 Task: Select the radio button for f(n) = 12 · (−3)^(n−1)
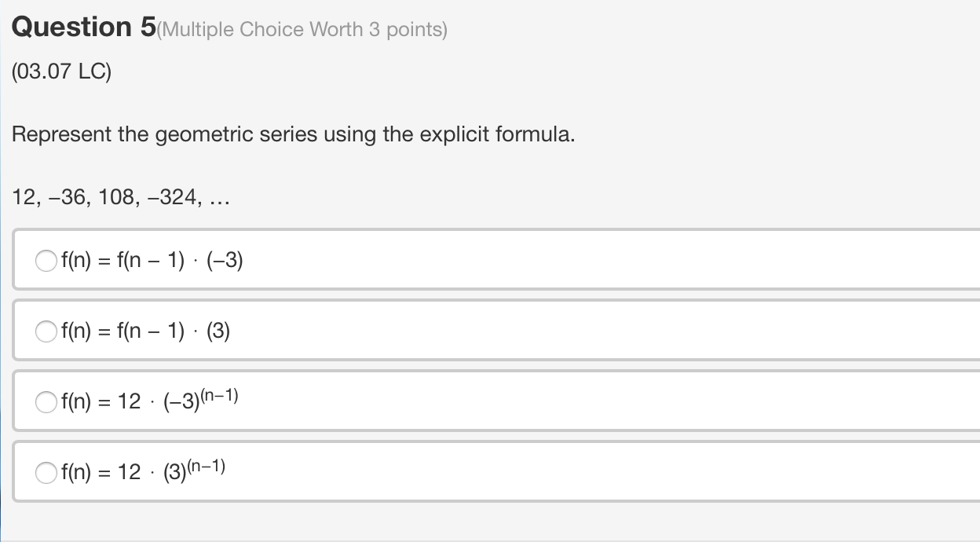coord(46,401)
